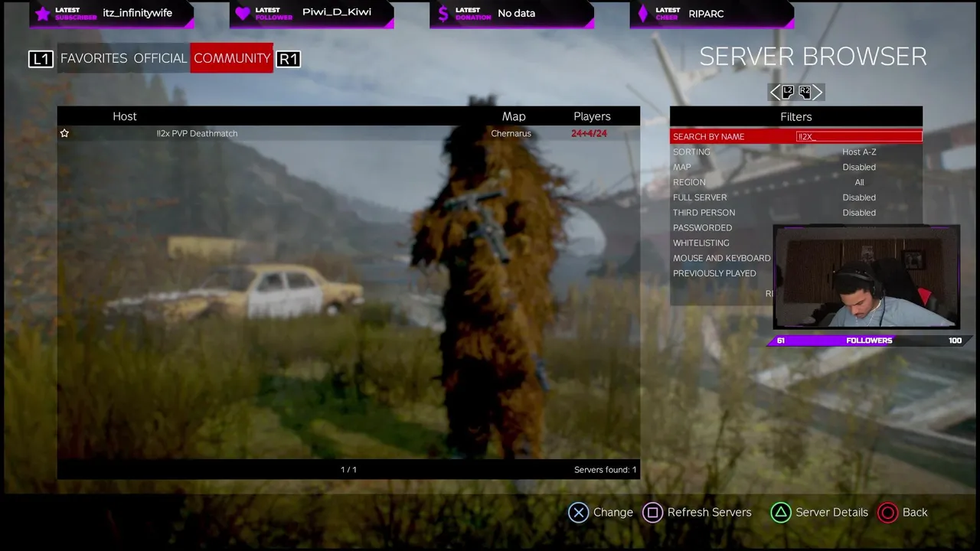Open the Favorites tab

[93, 58]
